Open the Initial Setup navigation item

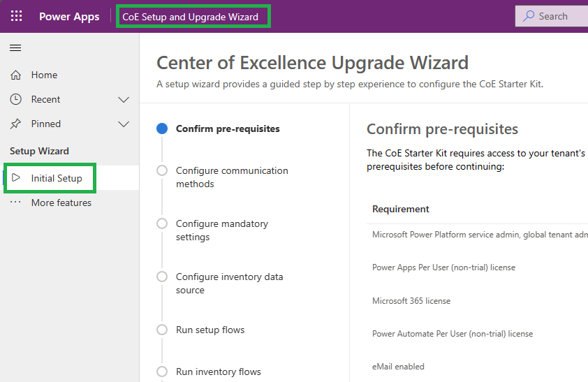tap(57, 178)
